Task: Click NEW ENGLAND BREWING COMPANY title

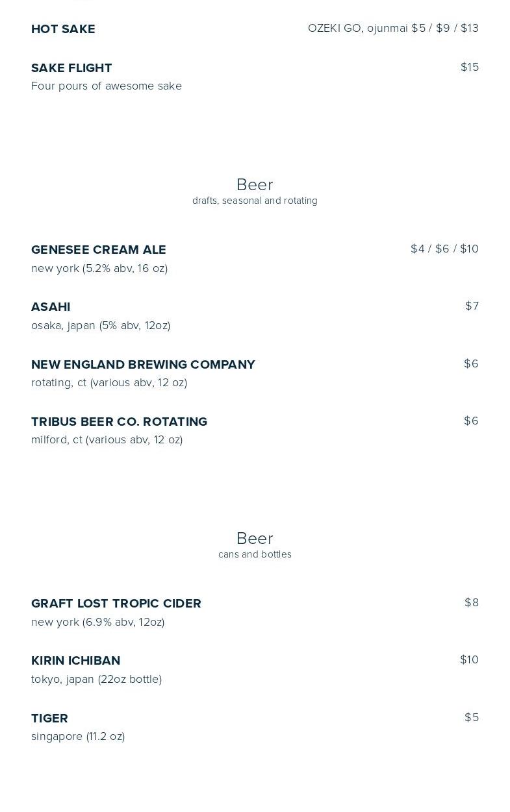Action: (x=143, y=365)
